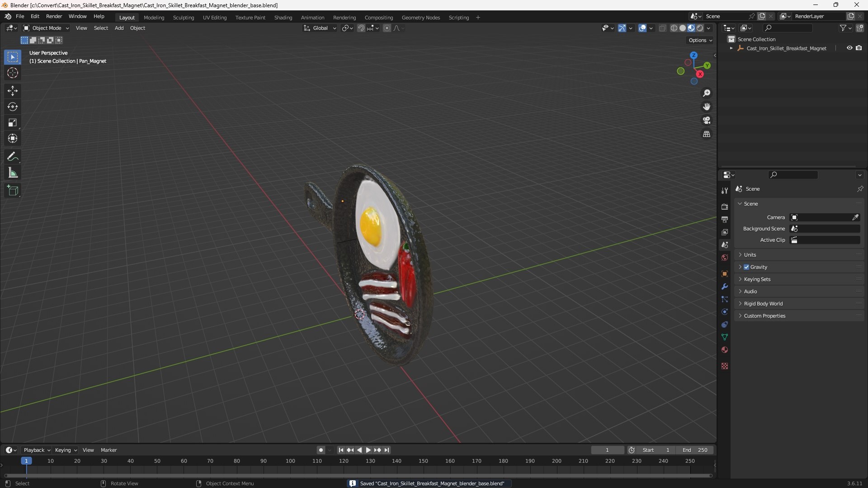Open the Object Mode dropdown

46,28
